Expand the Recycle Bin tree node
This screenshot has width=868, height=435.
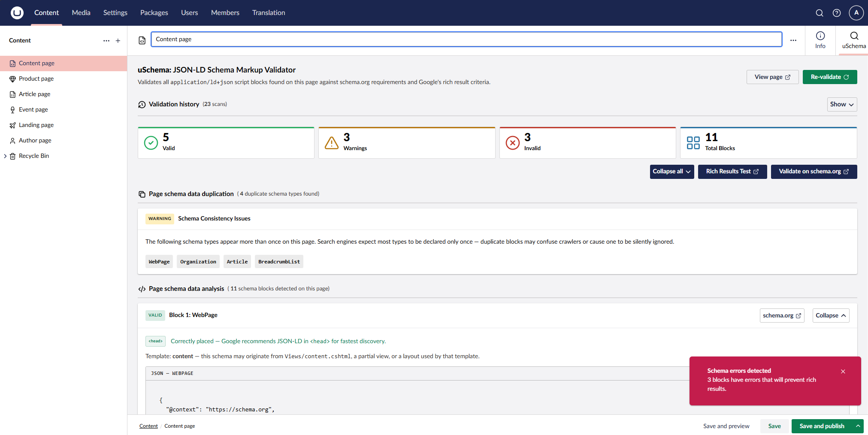click(5, 156)
